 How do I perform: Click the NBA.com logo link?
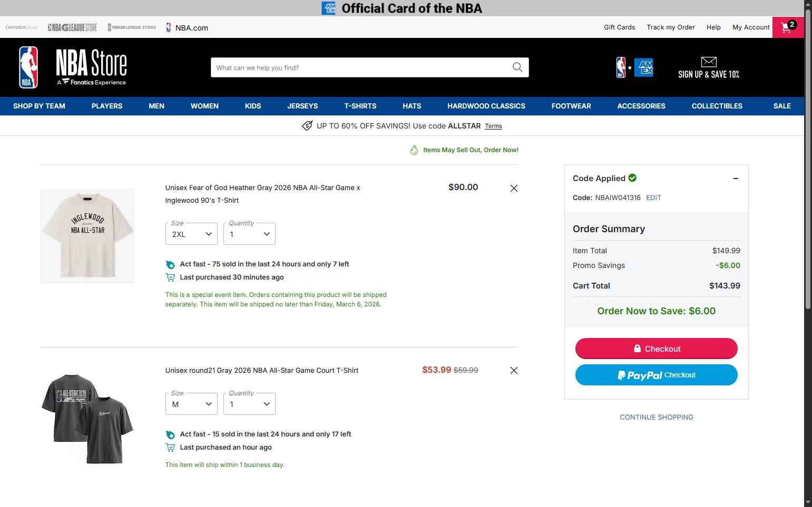(x=187, y=27)
